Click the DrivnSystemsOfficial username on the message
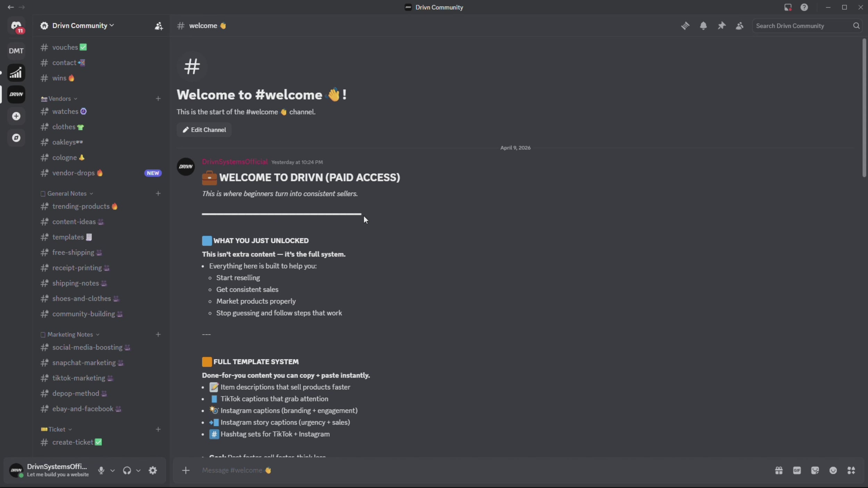The height and width of the screenshot is (488, 868). 235,162
